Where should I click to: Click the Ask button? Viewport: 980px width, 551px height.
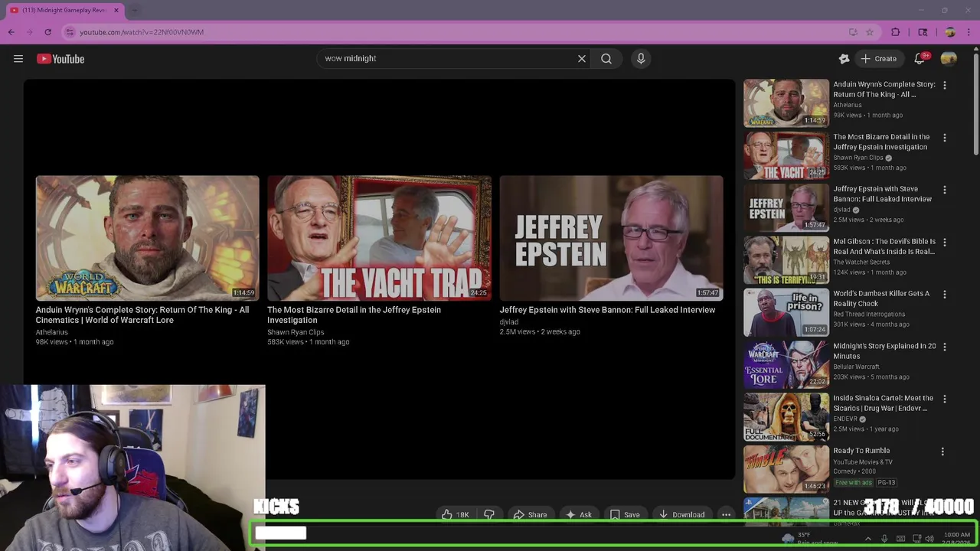(578, 514)
